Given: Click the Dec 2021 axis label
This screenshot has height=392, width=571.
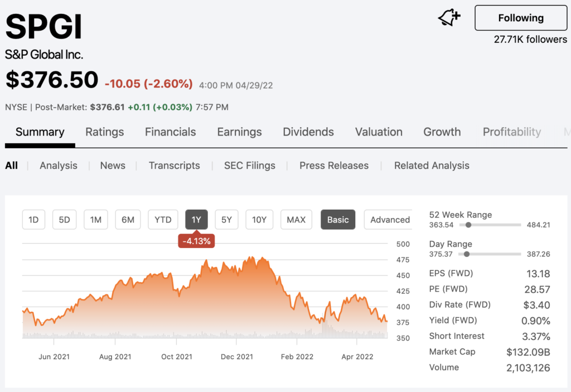Looking at the screenshot, I should pos(236,357).
